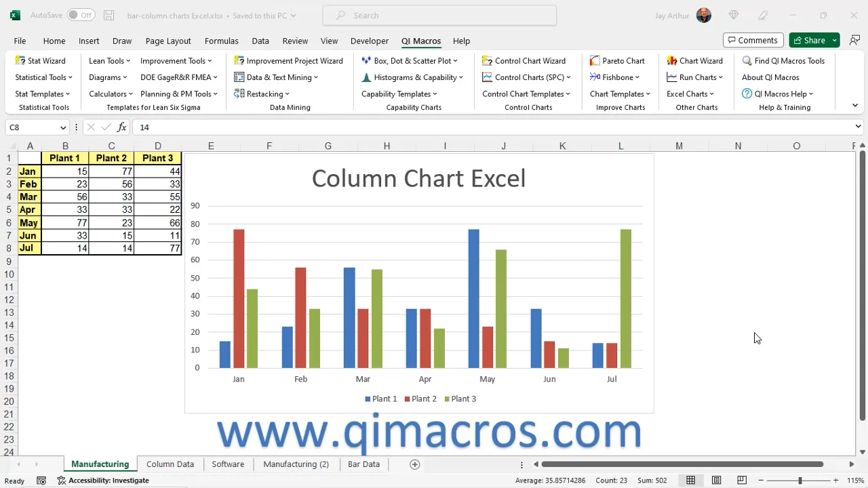Switch to the Developer ribbon tab

click(x=370, y=41)
